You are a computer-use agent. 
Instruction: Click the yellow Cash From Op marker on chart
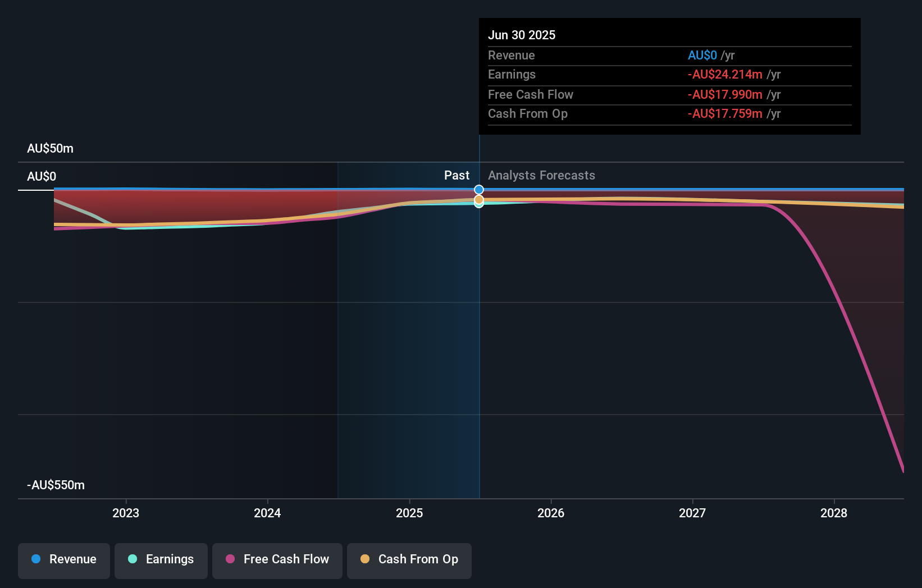[x=479, y=199]
